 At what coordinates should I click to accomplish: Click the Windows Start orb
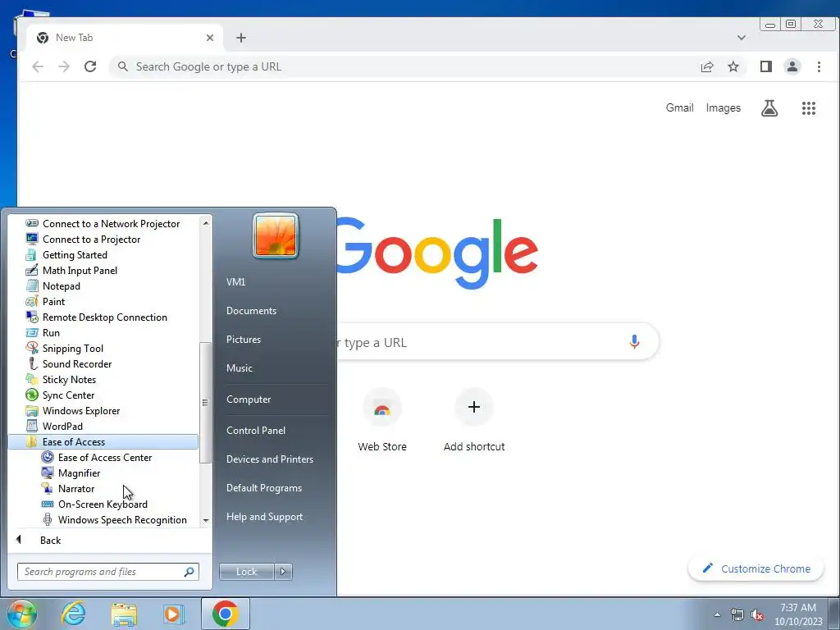pos(22,614)
